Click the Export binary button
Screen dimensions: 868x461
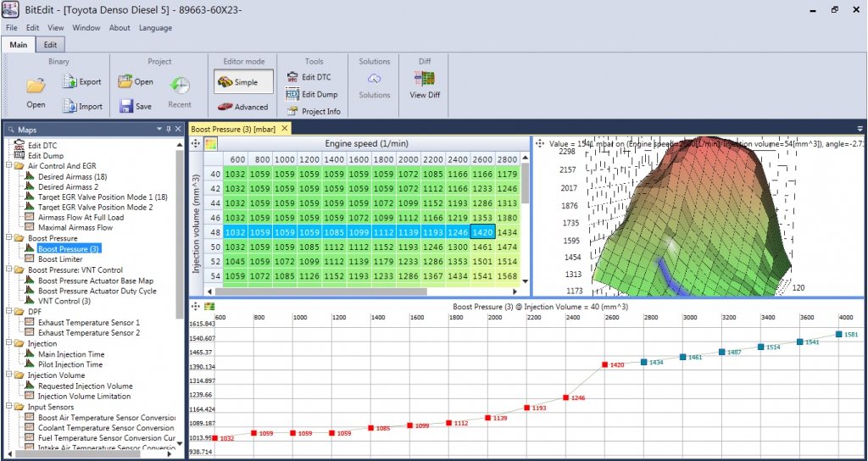click(x=82, y=82)
